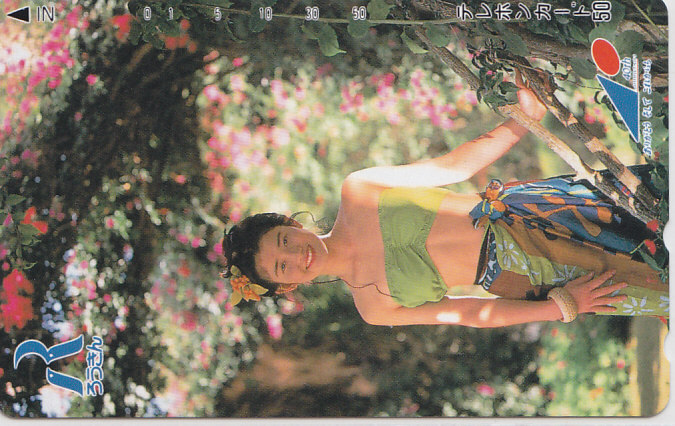Viewport: 675px width, 426px height.
Task: Click the "ろうきん" text
Action: click(x=95, y=367)
